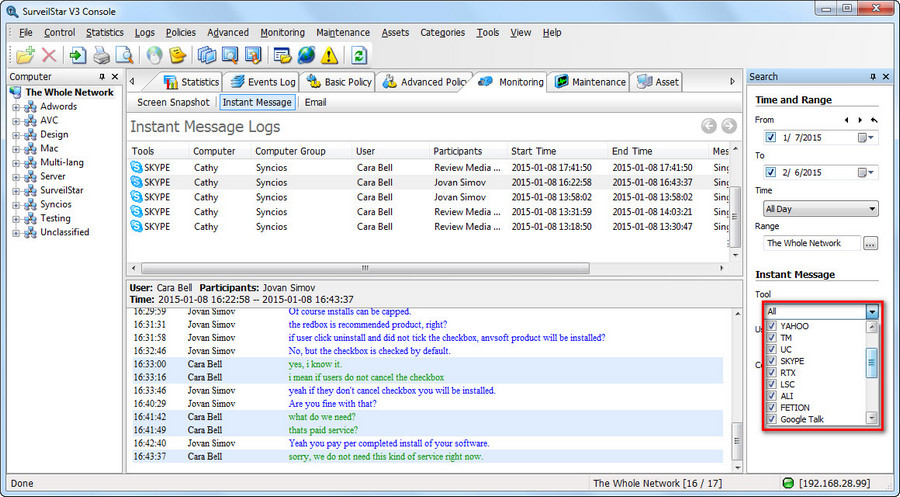Click the yellow warning triangle toolbar icon

click(x=329, y=55)
